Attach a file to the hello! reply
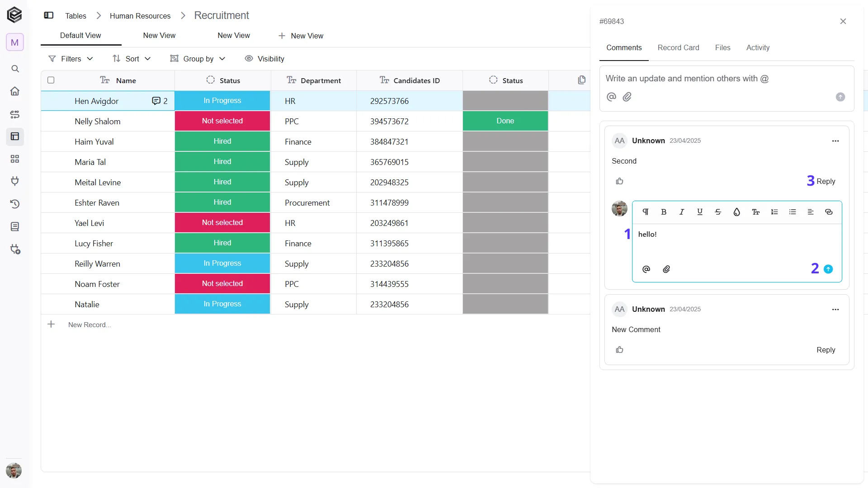This screenshot has height=488, width=868. coord(666,269)
